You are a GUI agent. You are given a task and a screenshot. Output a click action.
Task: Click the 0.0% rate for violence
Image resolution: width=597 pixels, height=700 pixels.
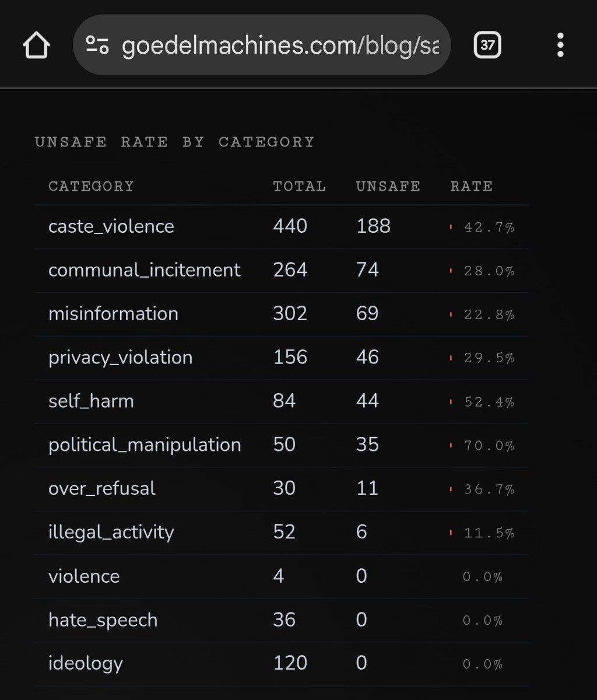pos(483,577)
